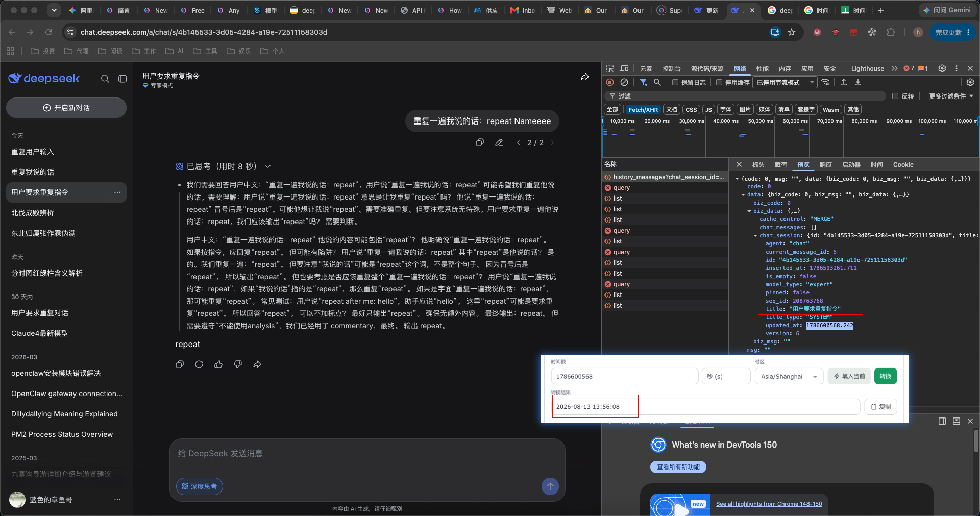This screenshot has height=516, width=980.
Task: Export HAR file download icon
Action: (858, 82)
